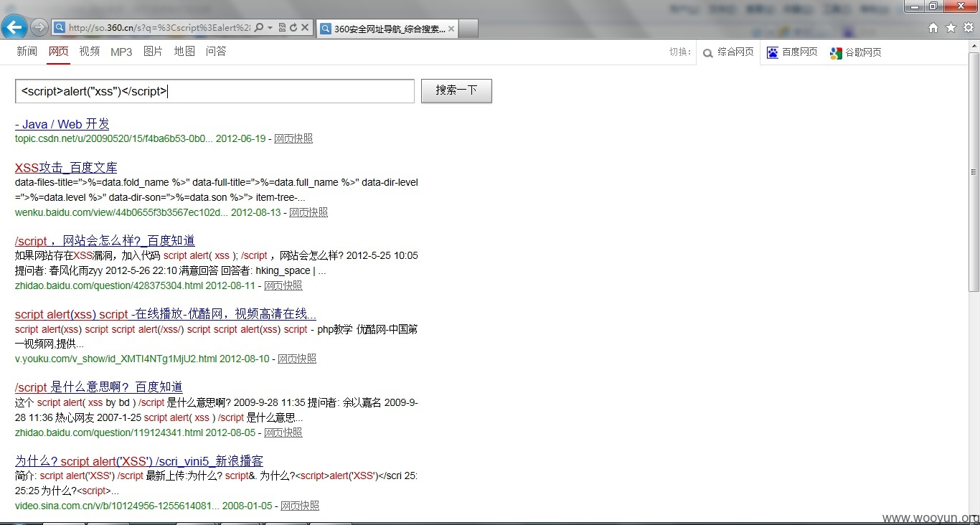Screen dimensions: 980x525
Task: Click the URL text video.sina.com.cn/v/b/10124956
Action: 117,506
